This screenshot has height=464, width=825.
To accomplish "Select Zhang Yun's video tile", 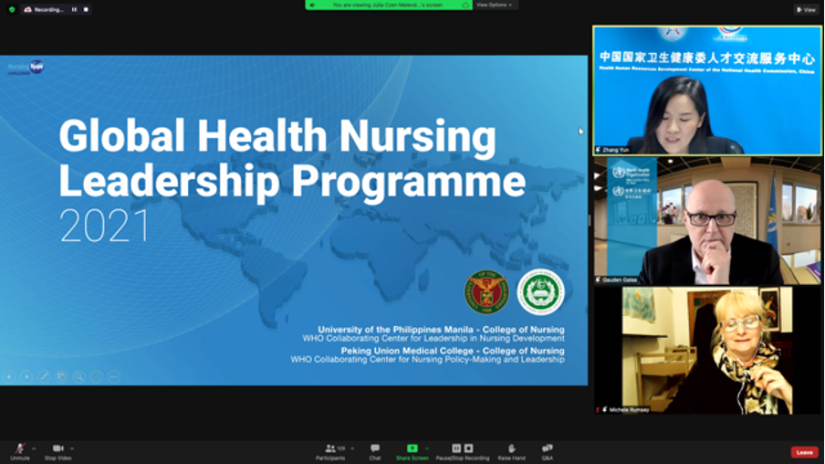I will pyautogui.click(x=708, y=90).
